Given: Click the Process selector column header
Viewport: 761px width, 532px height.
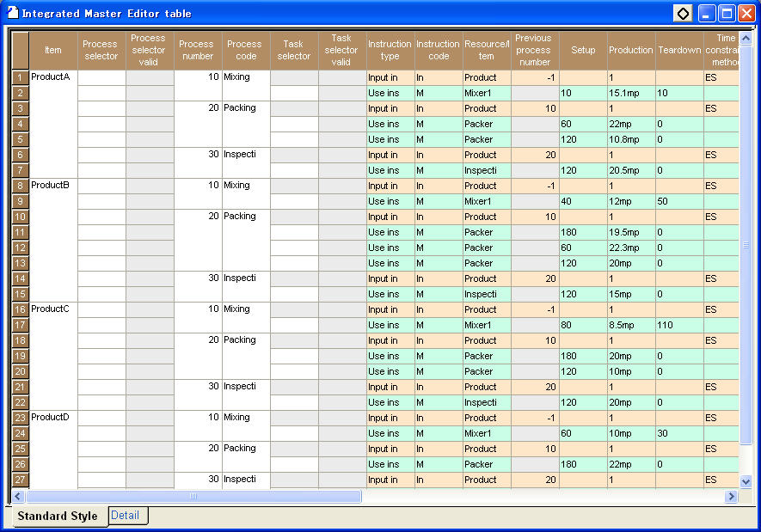Looking at the screenshot, I should [x=101, y=51].
